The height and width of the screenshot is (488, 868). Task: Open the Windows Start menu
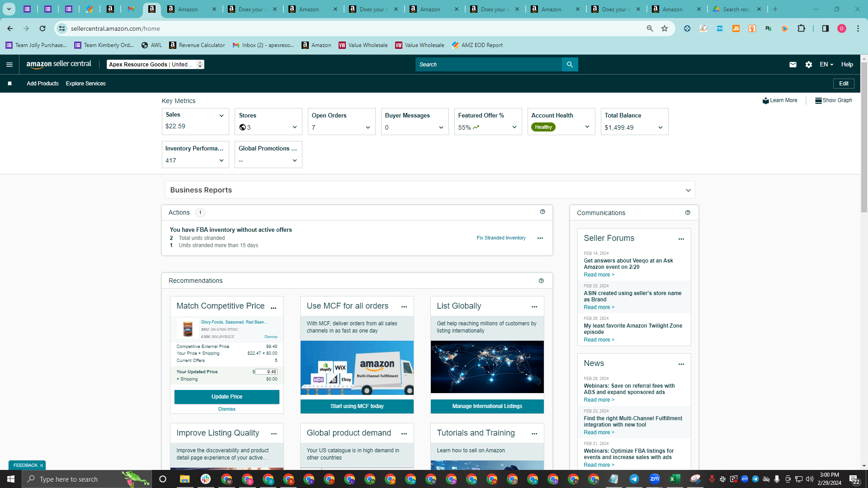tap(11, 479)
